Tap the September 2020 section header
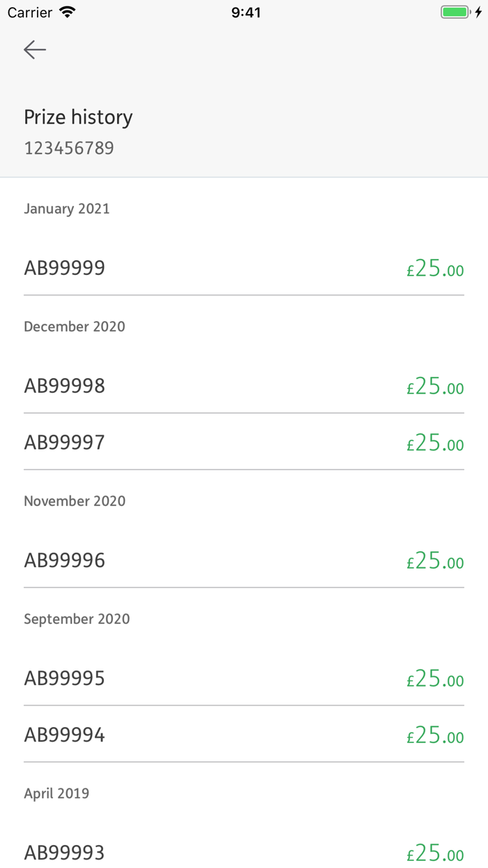 click(77, 619)
